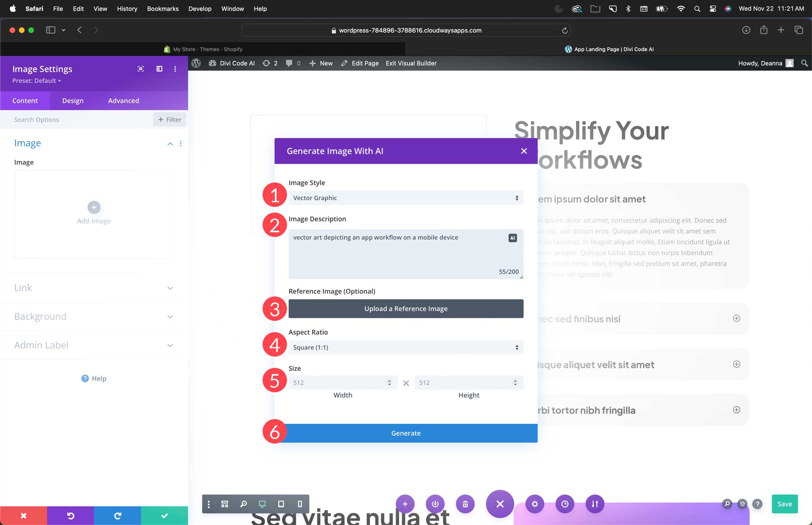Viewport: 812px width, 525px height.
Task: Click the WordPress logo in admin bar
Action: (196, 63)
